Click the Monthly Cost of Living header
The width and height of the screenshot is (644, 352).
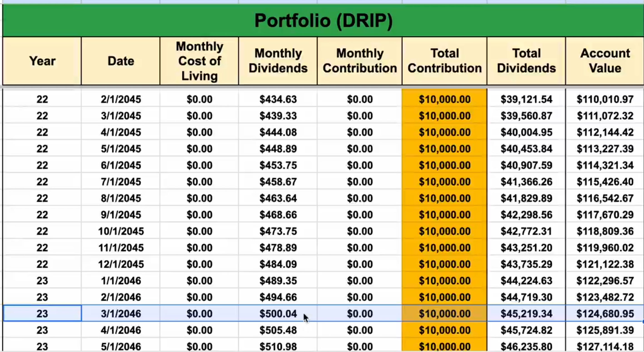199,61
